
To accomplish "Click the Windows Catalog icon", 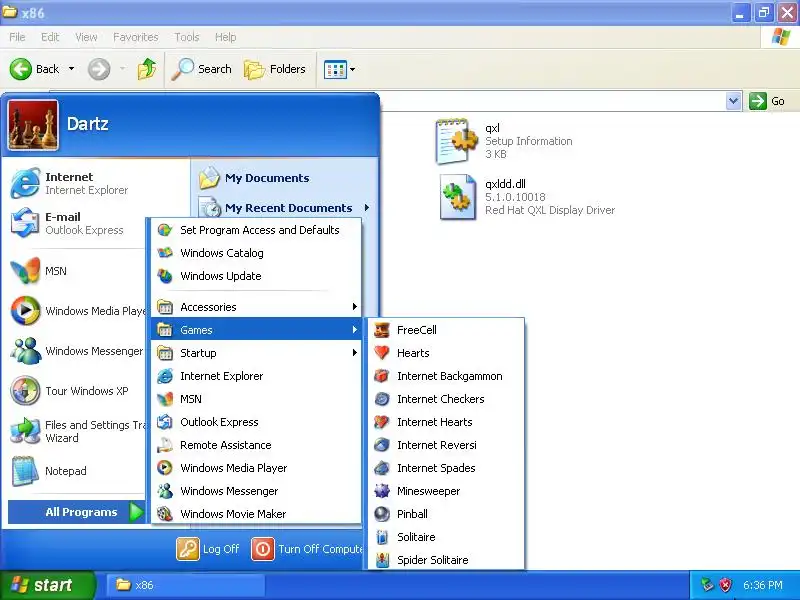I will [x=164, y=253].
